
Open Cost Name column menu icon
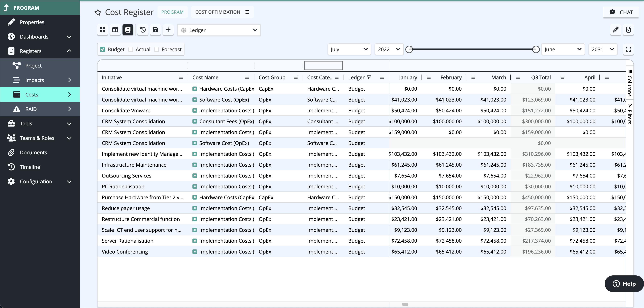(247, 77)
